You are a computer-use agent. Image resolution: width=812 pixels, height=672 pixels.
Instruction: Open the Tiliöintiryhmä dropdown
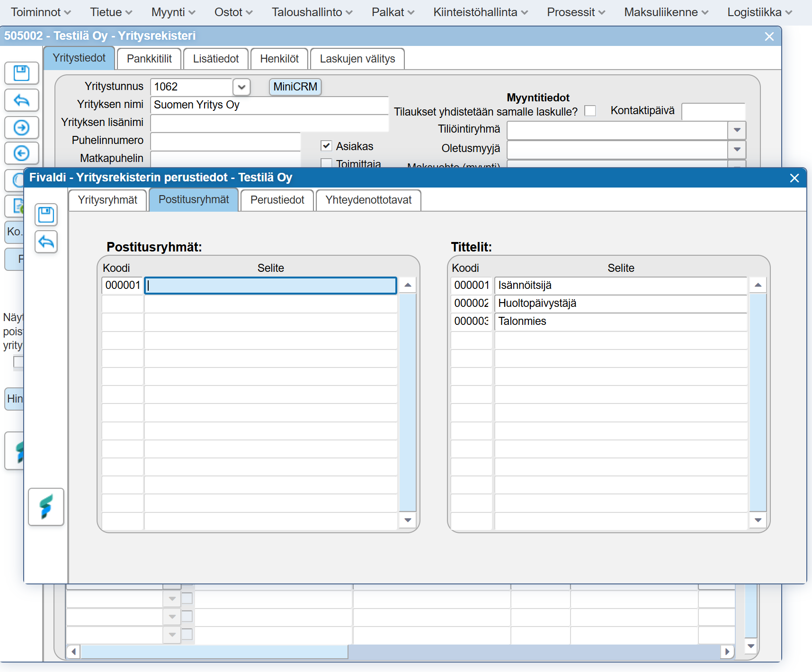(x=737, y=130)
